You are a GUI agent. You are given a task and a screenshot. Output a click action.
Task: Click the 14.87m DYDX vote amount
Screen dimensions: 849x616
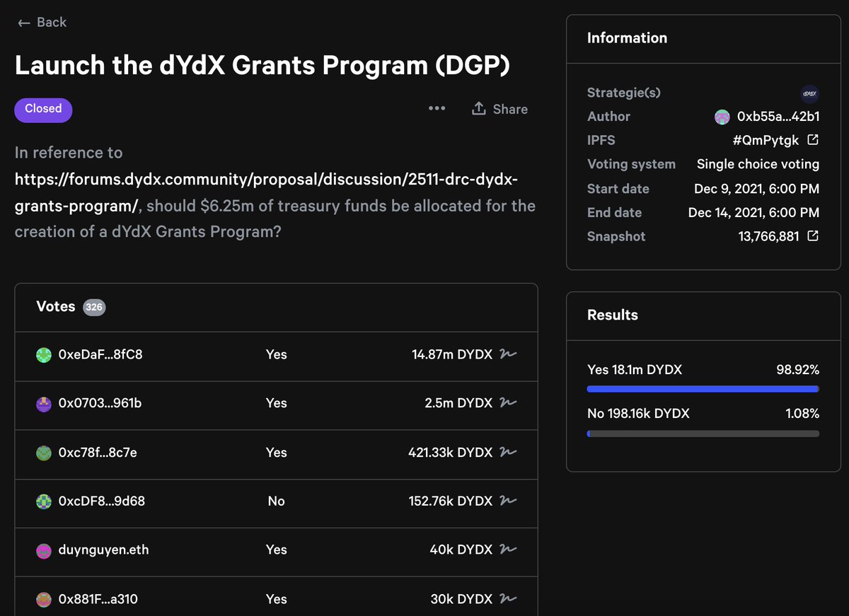click(x=452, y=354)
